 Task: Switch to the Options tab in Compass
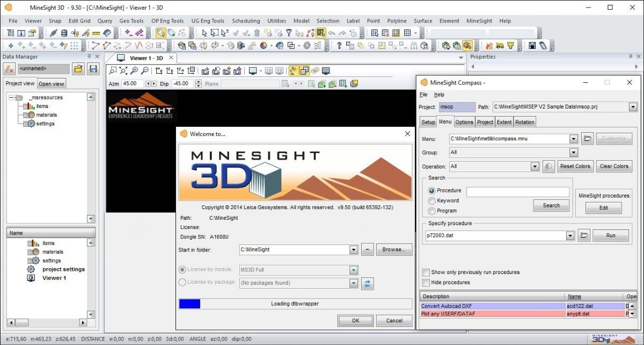click(x=465, y=122)
